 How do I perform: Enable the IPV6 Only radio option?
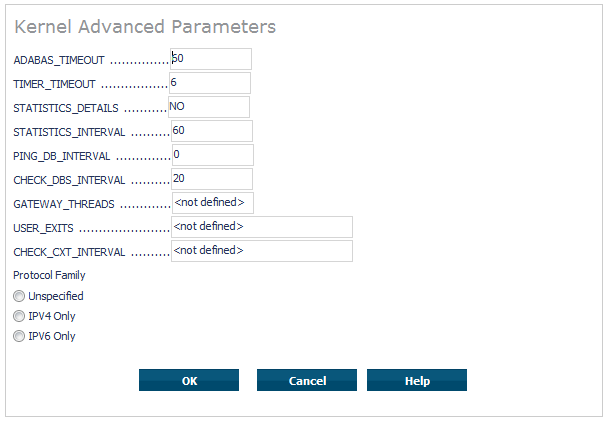[19, 336]
